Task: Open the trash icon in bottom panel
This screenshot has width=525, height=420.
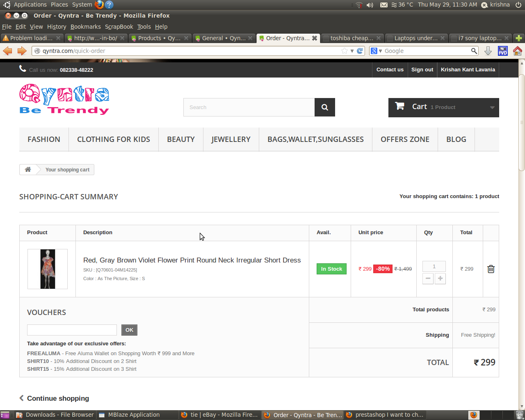Action: click(520, 415)
